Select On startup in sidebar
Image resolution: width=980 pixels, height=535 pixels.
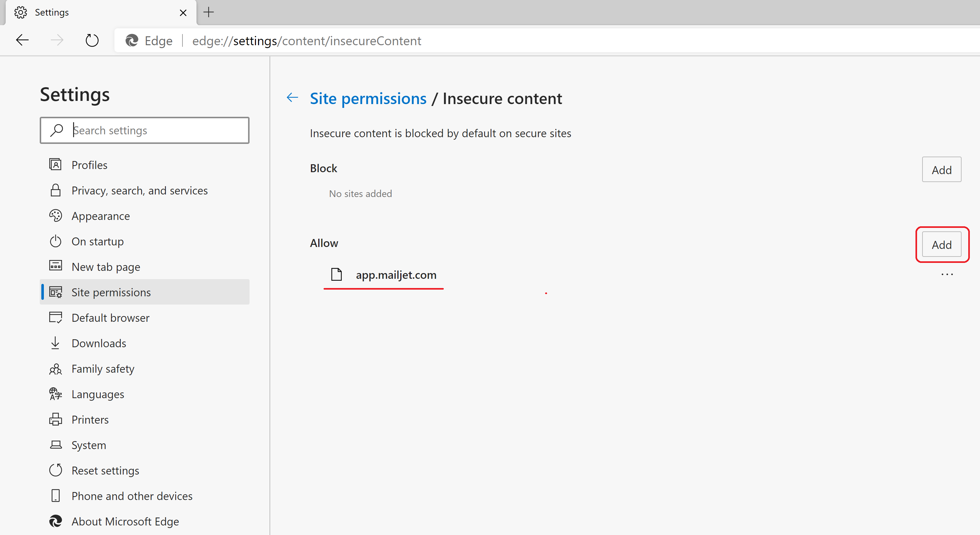pyautogui.click(x=97, y=242)
